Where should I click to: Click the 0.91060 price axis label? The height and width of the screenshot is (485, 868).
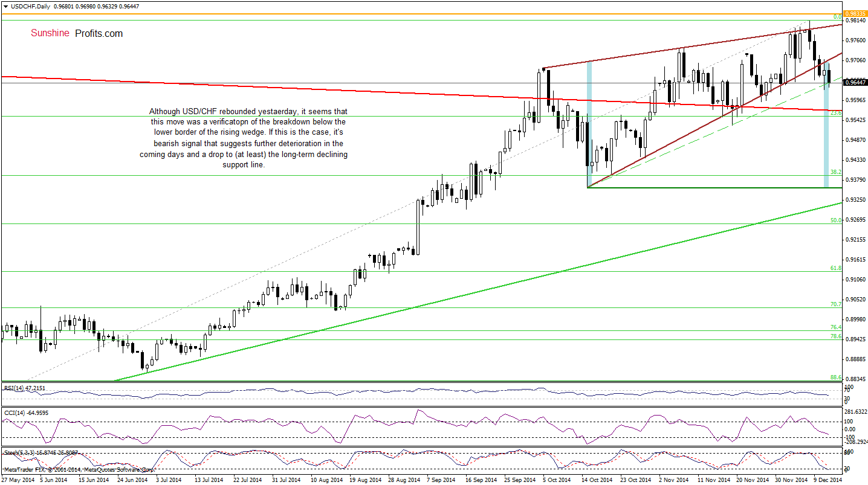(x=855, y=280)
